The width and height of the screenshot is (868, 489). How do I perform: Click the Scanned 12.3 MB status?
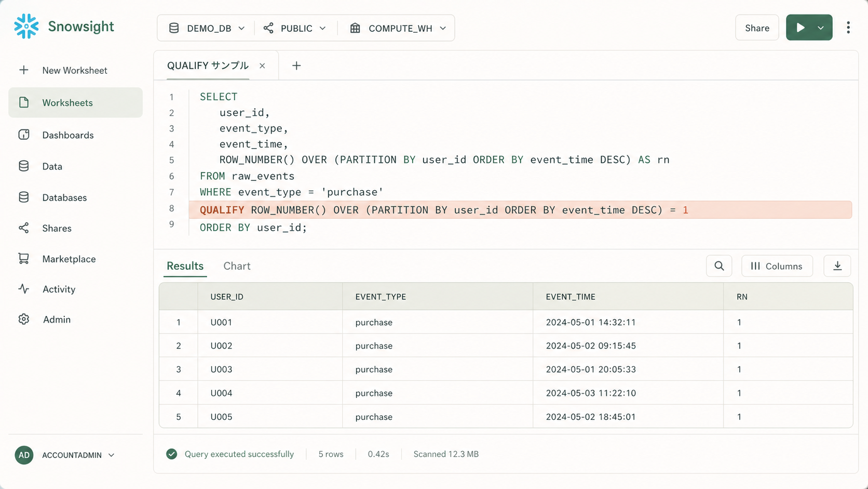pyautogui.click(x=446, y=454)
